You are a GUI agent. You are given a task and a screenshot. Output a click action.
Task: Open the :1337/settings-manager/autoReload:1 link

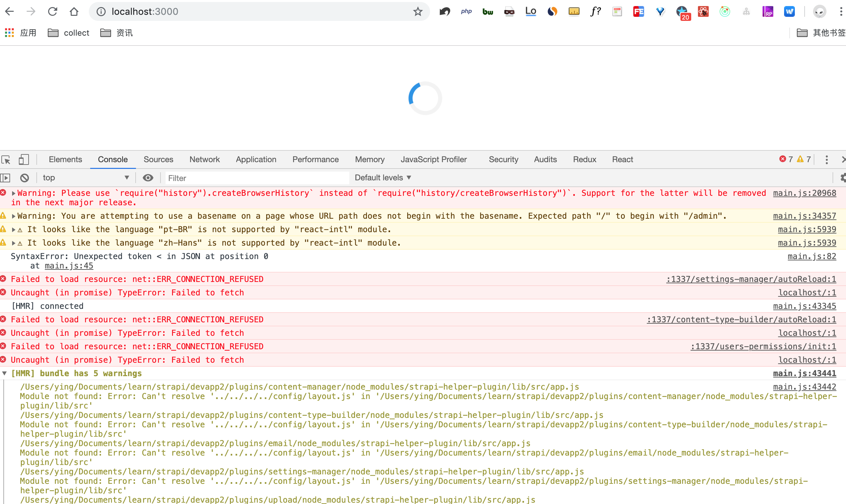pyautogui.click(x=751, y=279)
